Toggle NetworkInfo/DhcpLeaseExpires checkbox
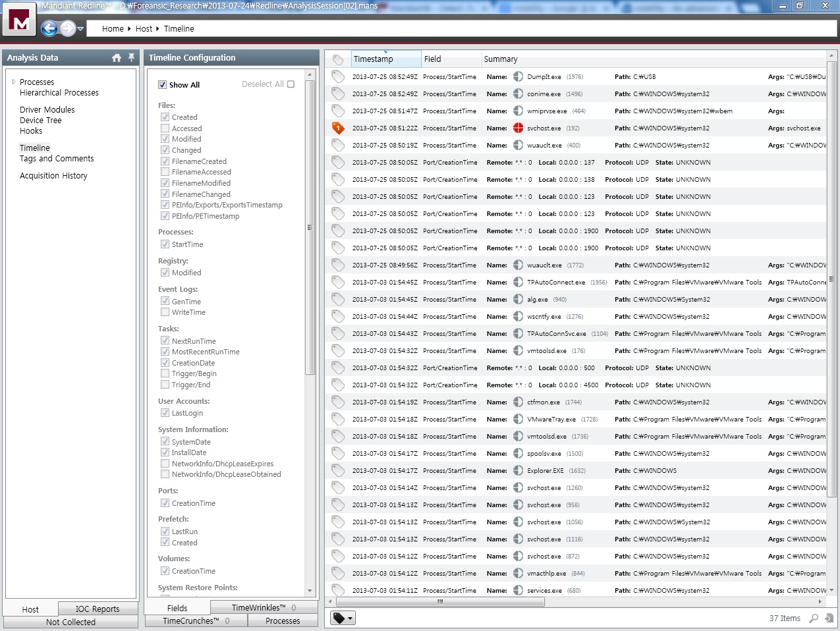 pos(165,464)
